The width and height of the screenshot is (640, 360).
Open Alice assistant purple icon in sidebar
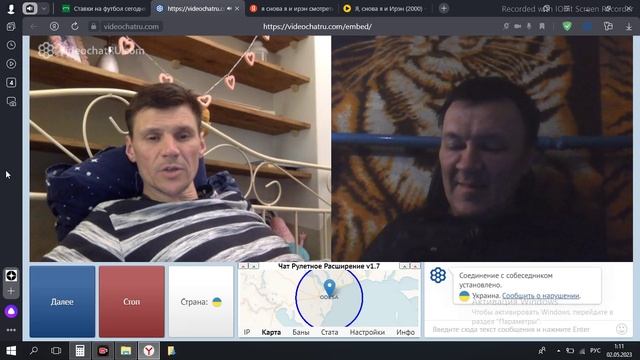tap(11, 311)
